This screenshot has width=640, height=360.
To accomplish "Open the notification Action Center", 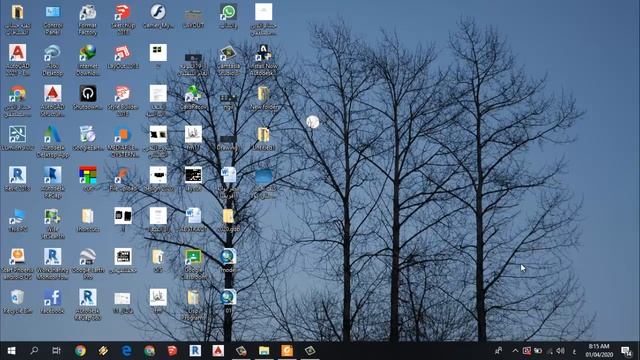I will pos(626,351).
